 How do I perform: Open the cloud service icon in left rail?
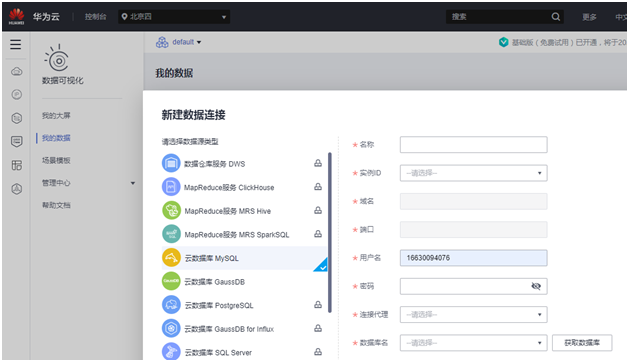coord(16,72)
